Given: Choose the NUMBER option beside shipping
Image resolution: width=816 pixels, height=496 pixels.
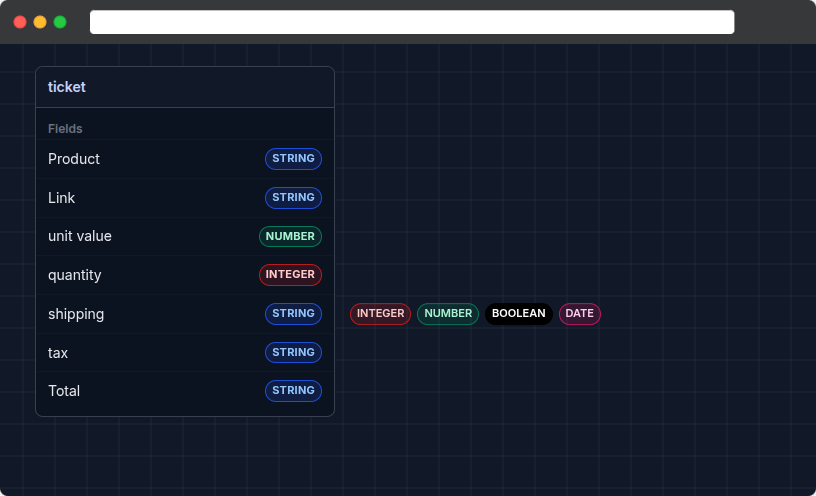Looking at the screenshot, I should (448, 314).
